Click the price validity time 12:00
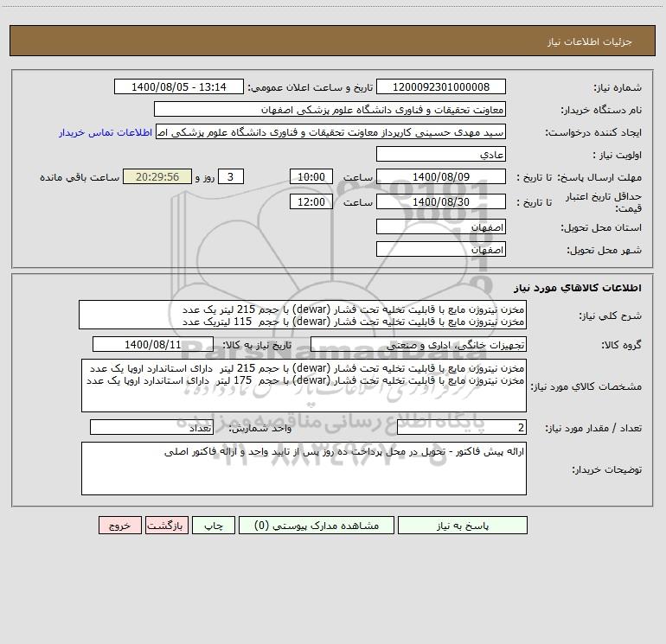 coord(311,201)
